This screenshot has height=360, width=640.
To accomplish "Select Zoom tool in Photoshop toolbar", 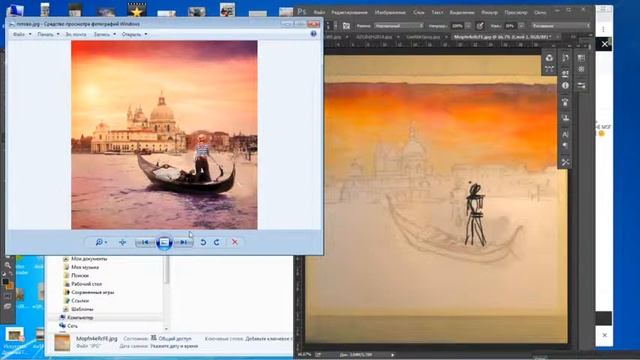I will pyautogui.click(x=7, y=265).
